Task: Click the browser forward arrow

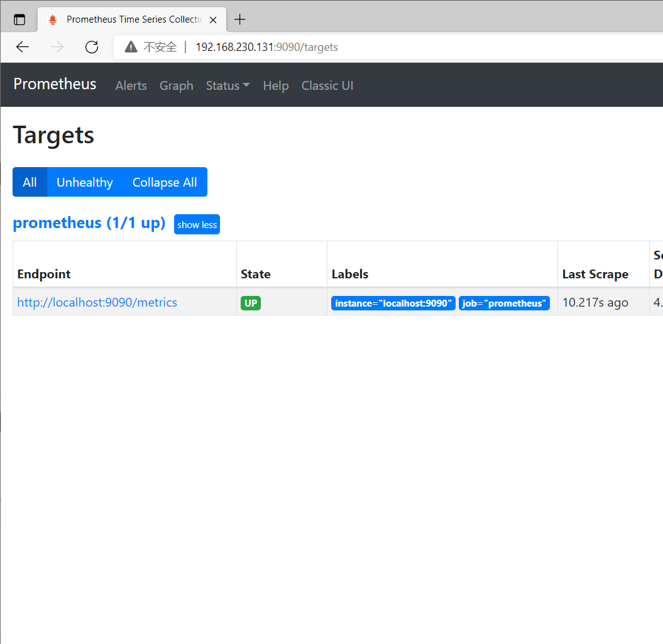Action: tap(57, 47)
